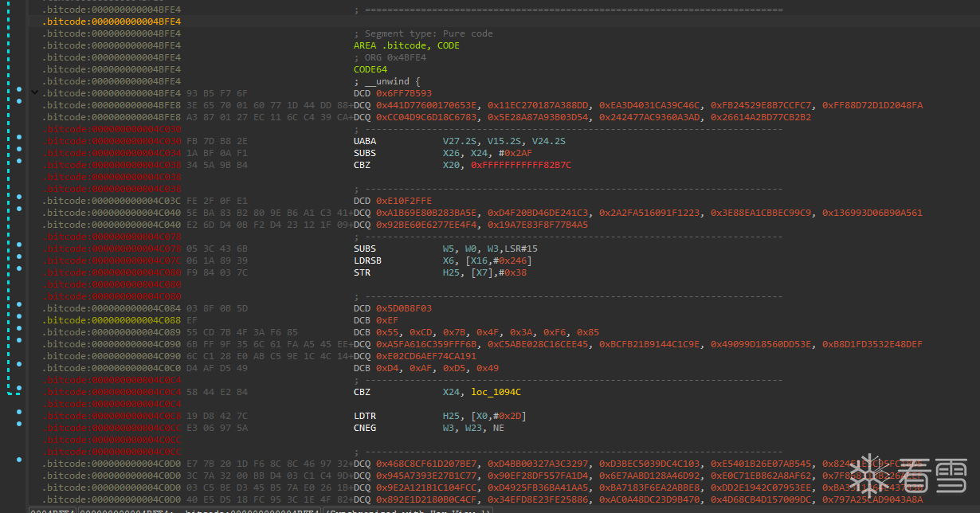980x513 pixels.
Task: Select the value 0xE10F2FFE
Action: point(404,201)
